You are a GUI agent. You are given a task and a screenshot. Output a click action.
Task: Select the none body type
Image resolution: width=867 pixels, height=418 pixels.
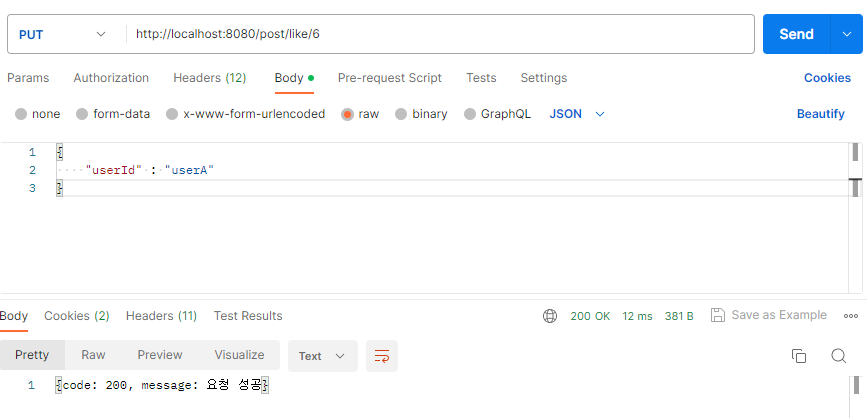pos(38,114)
